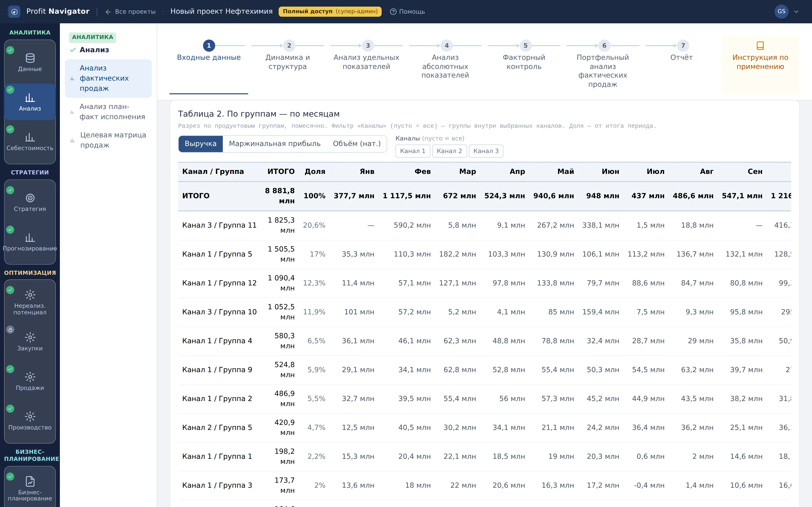This screenshot has height=507, width=812.
Task: Select the Себестоимость chart icon
Action: point(30,137)
